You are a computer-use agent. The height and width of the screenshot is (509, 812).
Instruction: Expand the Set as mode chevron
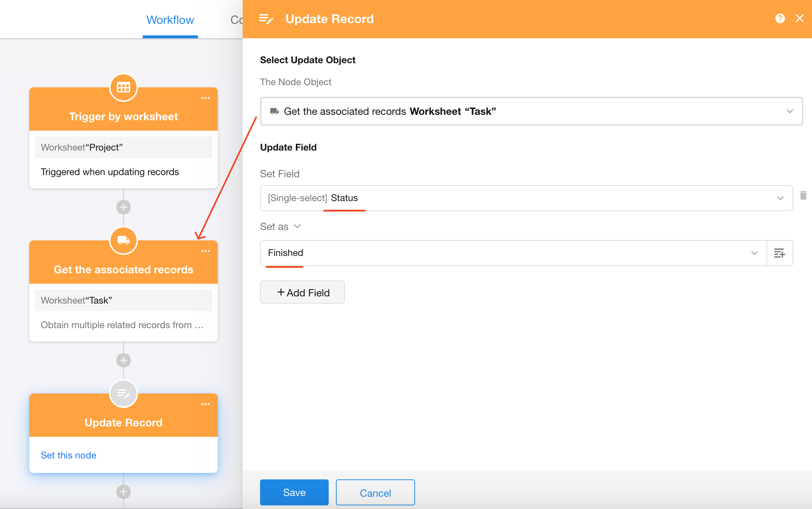tap(297, 226)
